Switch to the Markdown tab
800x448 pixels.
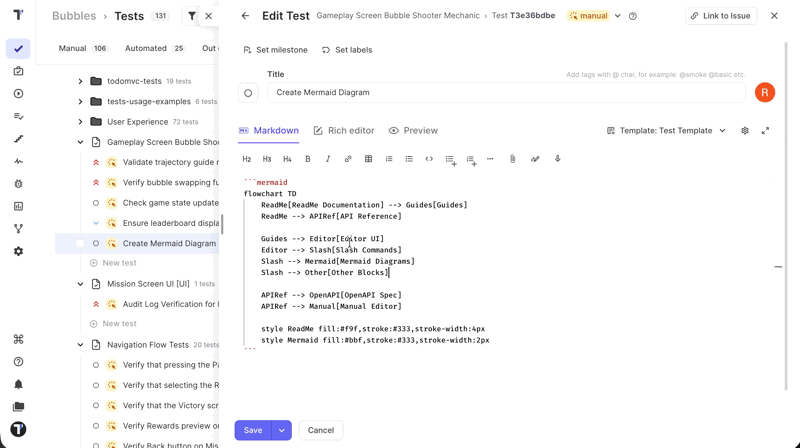coord(269,131)
